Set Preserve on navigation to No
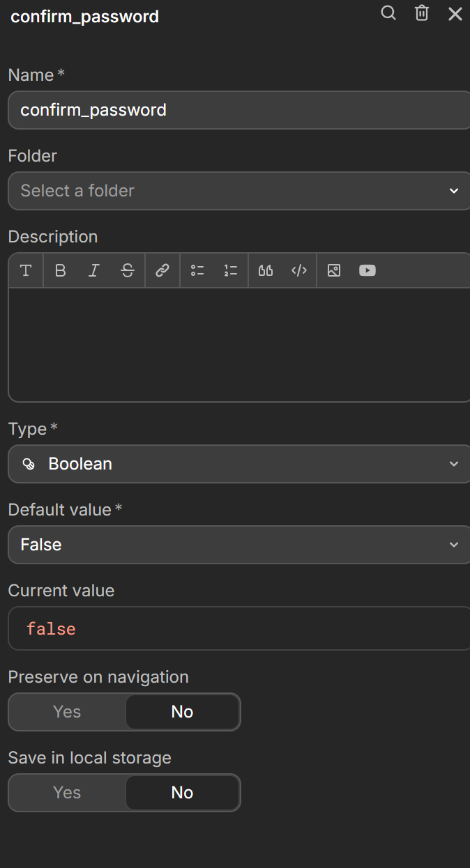The width and height of the screenshot is (470, 868). click(182, 712)
